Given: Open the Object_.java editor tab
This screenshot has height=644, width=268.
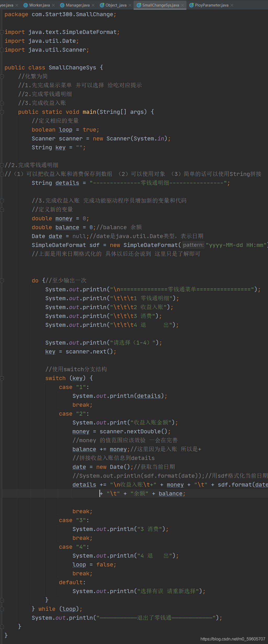Looking at the screenshot, I should coord(116,5).
